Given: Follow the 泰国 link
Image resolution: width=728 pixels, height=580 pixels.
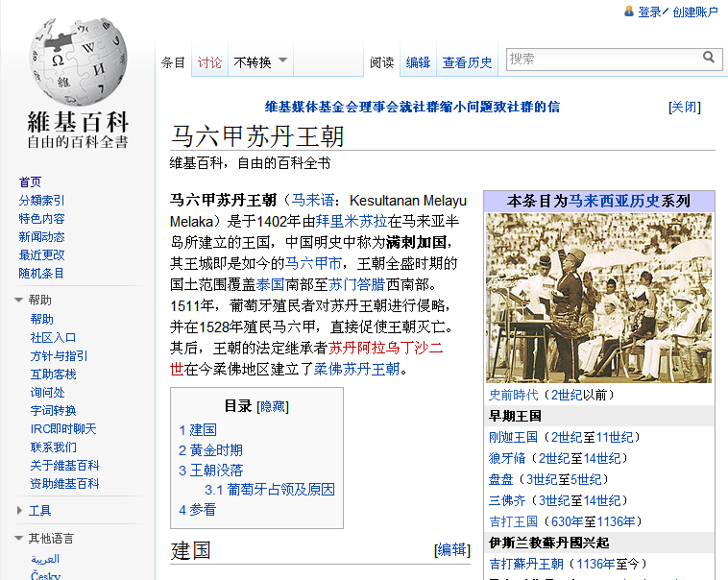Looking at the screenshot, I should click(x=270, y=284).
